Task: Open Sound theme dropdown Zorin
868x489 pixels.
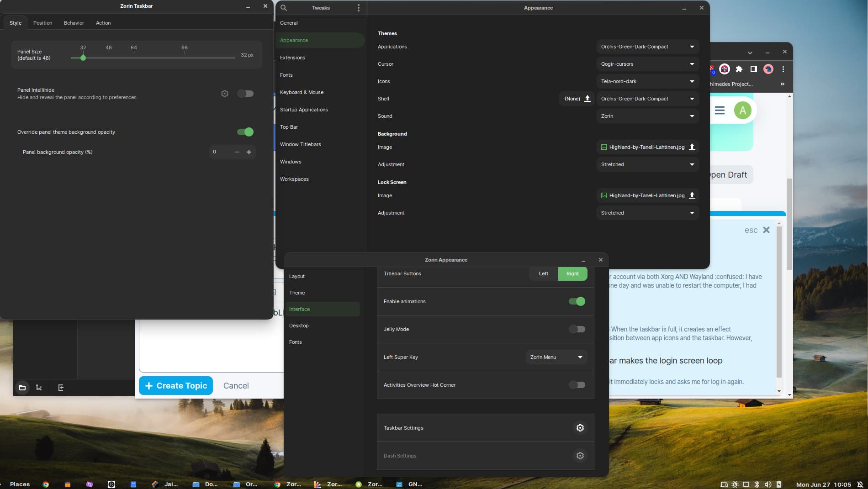Action: point(648,116)
